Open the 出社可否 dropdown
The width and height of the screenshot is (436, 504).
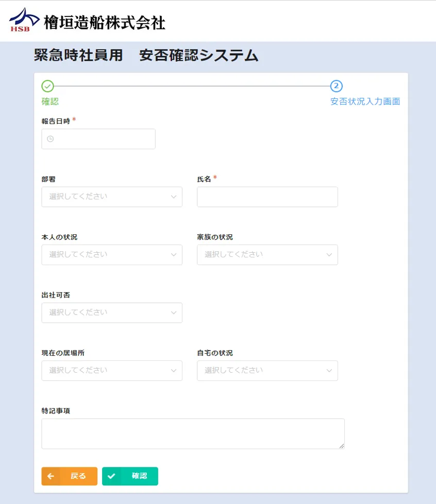tap(111, 312)
